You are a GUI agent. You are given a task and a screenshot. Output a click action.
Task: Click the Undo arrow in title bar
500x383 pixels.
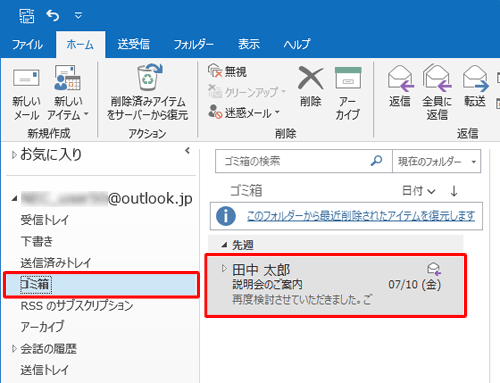[53, 16]
